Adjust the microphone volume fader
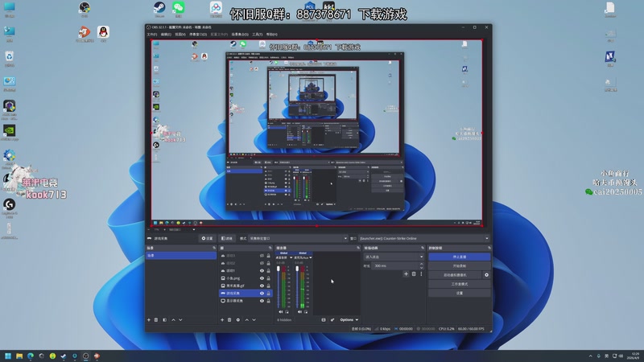Viewport: 644px width, 362px height. coord(297,269)
